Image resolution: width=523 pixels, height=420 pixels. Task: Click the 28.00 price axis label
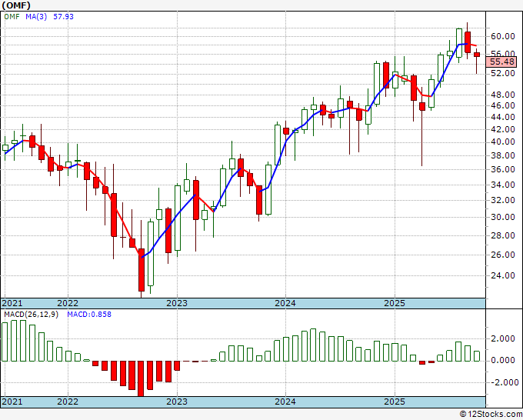pyautogui.click(x=503, y=235)
